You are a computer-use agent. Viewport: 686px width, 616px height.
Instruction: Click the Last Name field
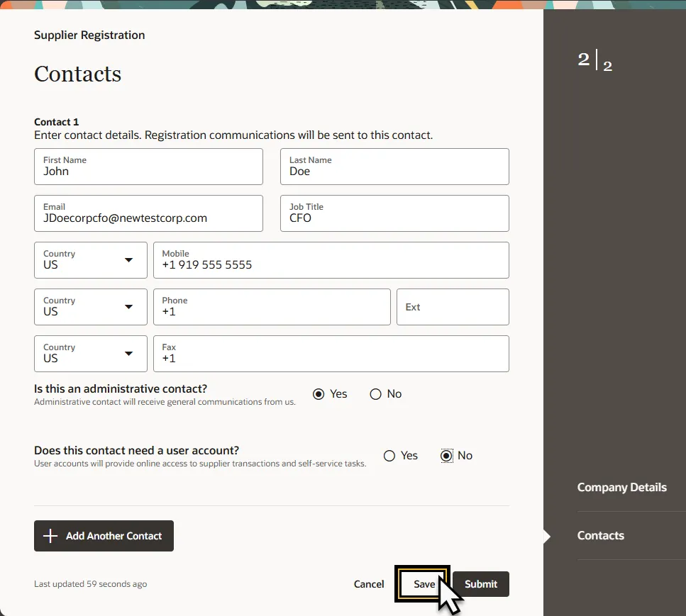(394, 167)
